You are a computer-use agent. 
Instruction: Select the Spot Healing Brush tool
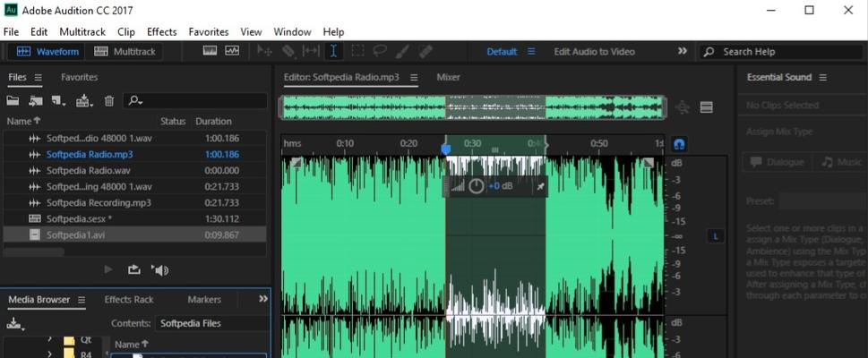click(425, 51)
